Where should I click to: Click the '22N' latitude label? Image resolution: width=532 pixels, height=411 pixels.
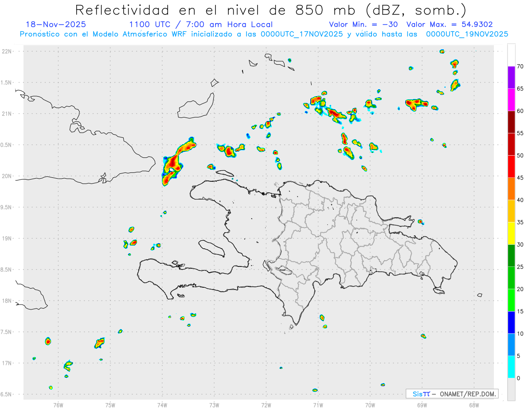(x=8, y=51)
